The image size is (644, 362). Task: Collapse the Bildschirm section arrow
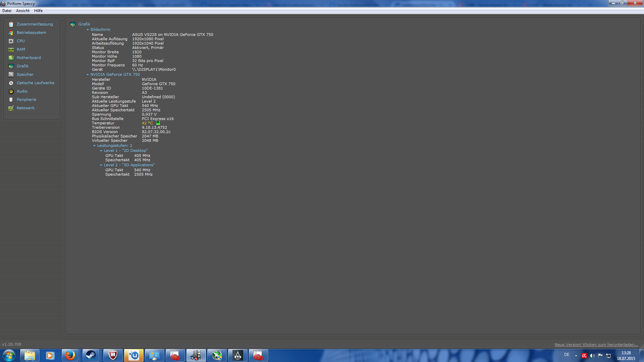88,30
